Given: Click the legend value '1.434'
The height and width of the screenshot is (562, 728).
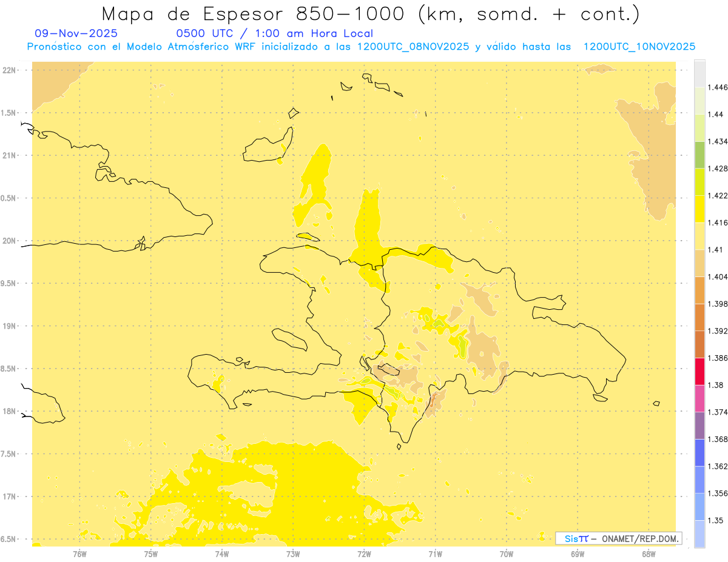Looking at the screenshot, I should coord(718,141).
